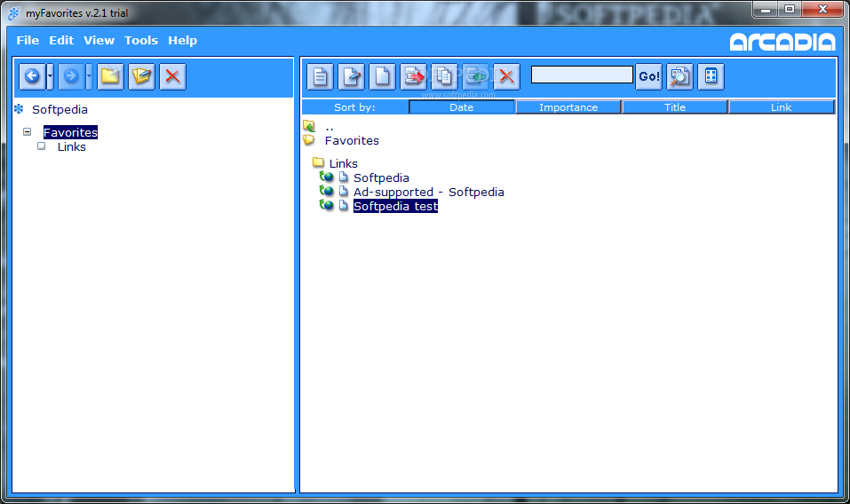Image resolution: width=850 pixels, height=504 pixels.
Task: Open the Edit menu
Action: click(61, 41)
